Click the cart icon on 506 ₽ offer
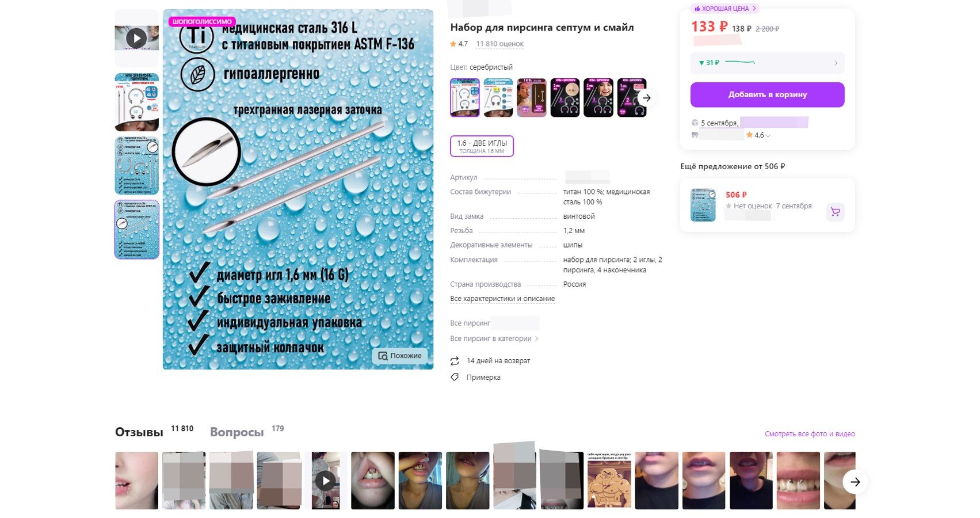Screen dimensions: 980x518 [x=835, y=212]
